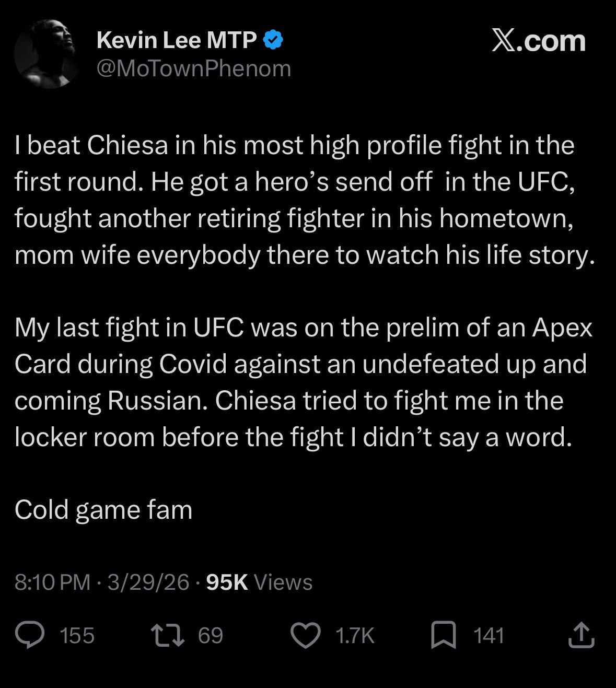Click the 155 replies count
The image size is (616, 688).
tap(77, 636)
